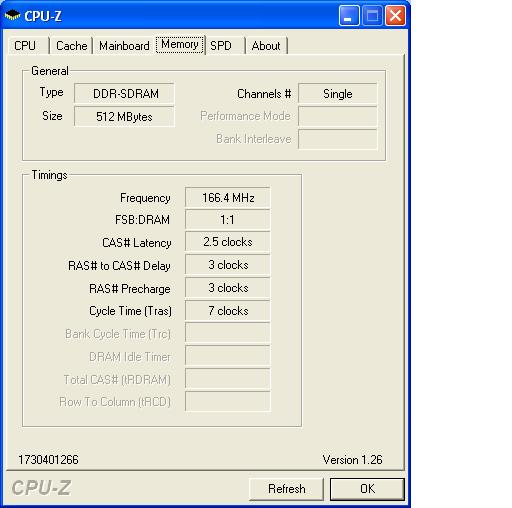Go to the Mainboard tab

point(124,46)
